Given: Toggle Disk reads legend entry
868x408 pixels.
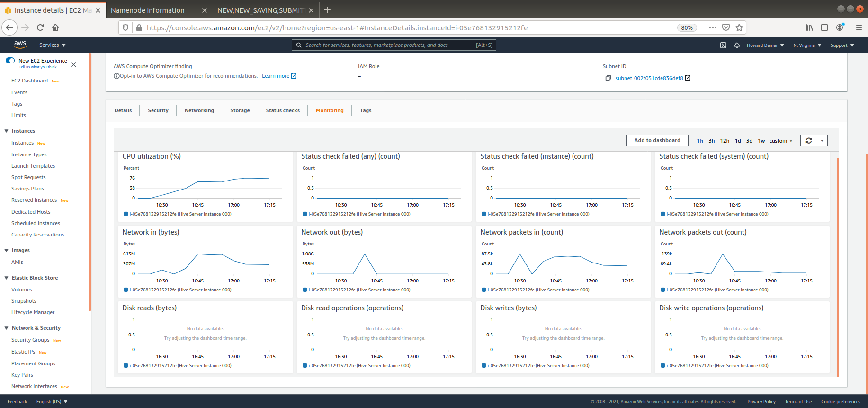Looking at the screenshot, I should click(x=178, y=366).
